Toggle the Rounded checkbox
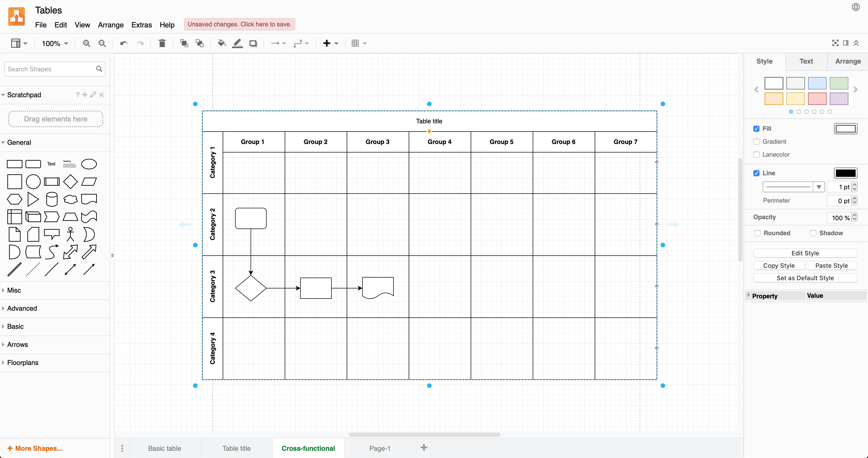868x458 pixels. (757, 233)
